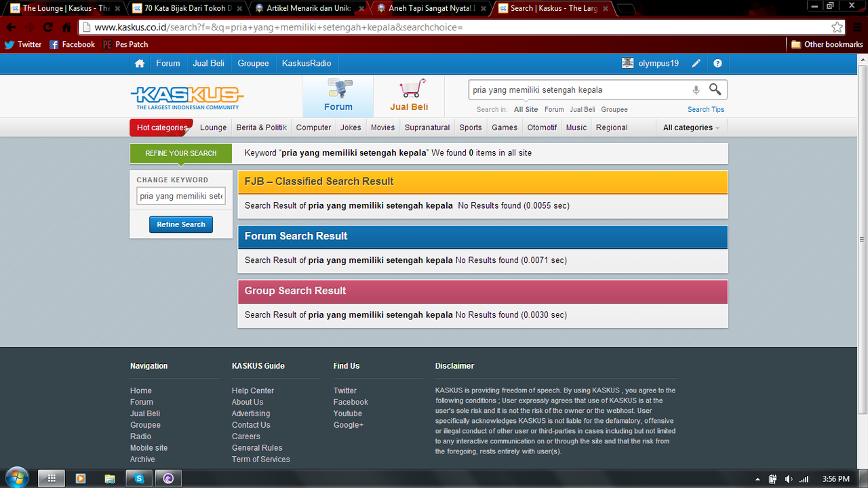Open the Lounge category

tap(214, 127)
